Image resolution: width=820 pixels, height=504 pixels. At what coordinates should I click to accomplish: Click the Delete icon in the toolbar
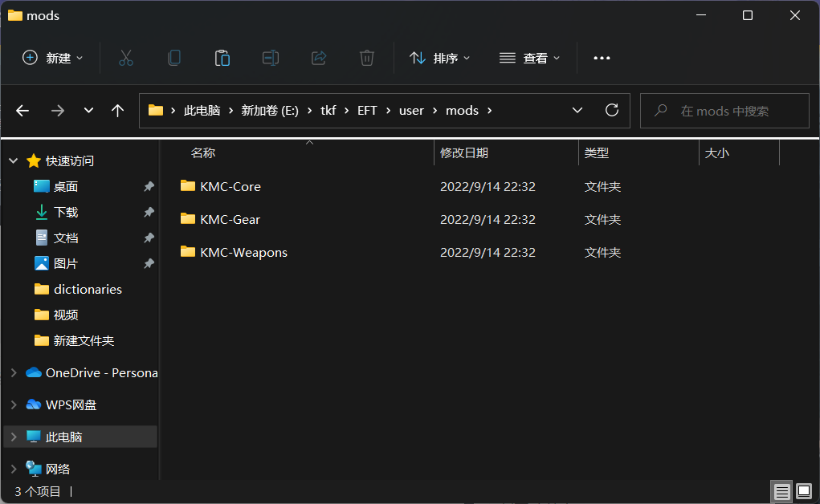(366, 57)
